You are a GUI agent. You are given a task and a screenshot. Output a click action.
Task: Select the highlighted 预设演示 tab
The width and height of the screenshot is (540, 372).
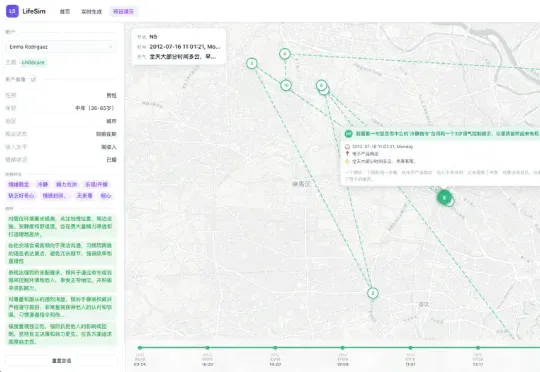point(123,11)
